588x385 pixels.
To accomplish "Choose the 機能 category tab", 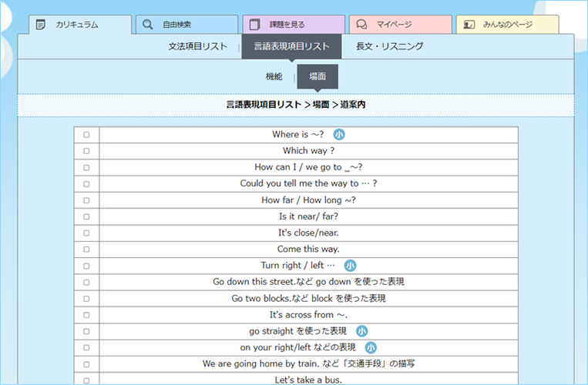I will click(x=274, y=76).
